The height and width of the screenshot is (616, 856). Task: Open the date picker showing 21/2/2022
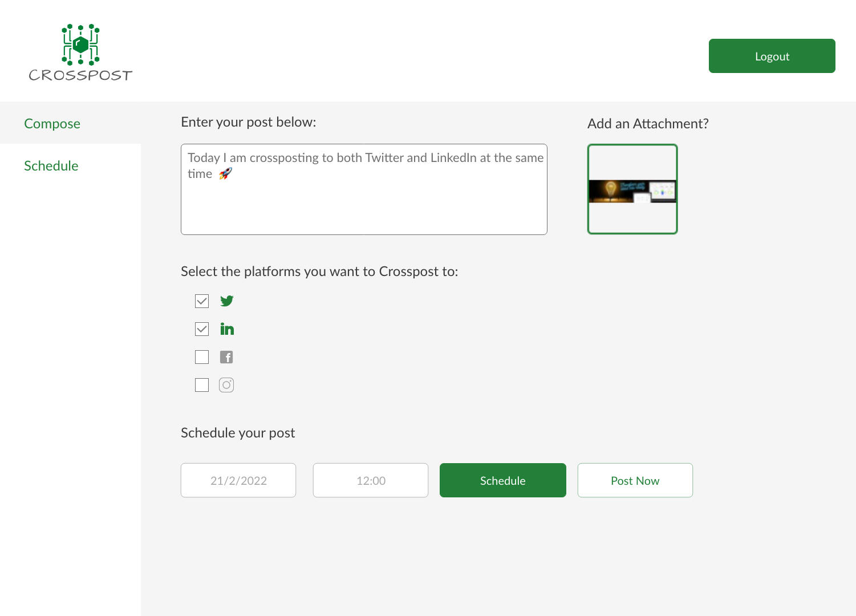tap(238, 480)
